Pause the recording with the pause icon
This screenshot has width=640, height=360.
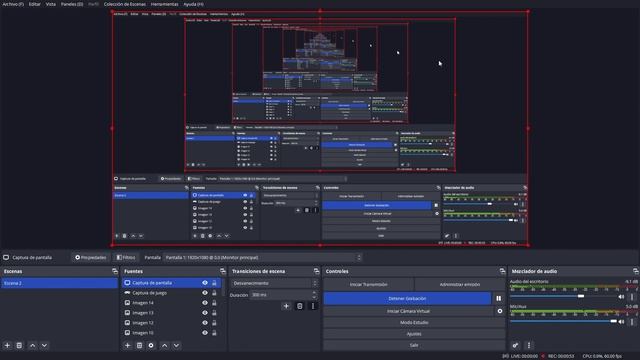(x=499, y=299)
